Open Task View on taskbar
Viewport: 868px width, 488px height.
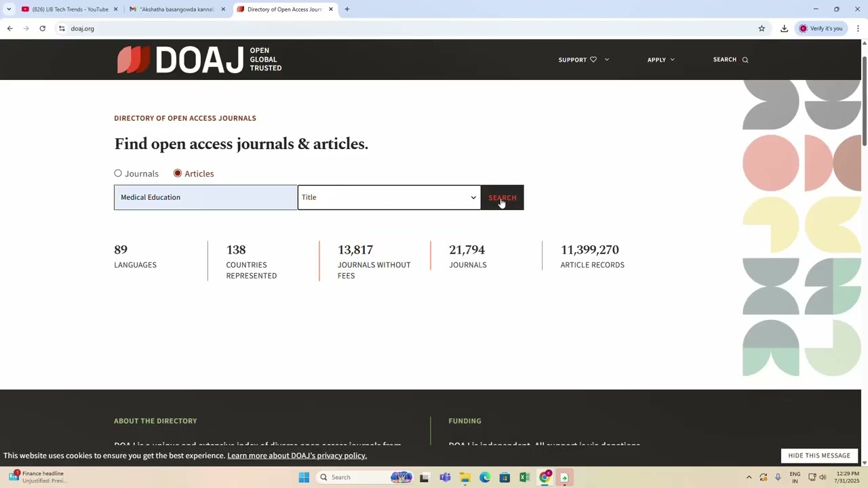(425, 477)
